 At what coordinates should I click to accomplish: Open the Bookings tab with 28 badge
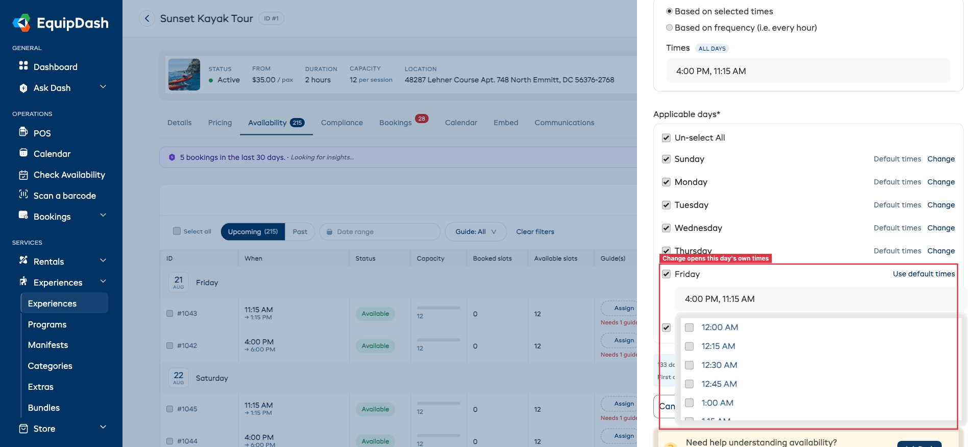click(x=403, y=122)
